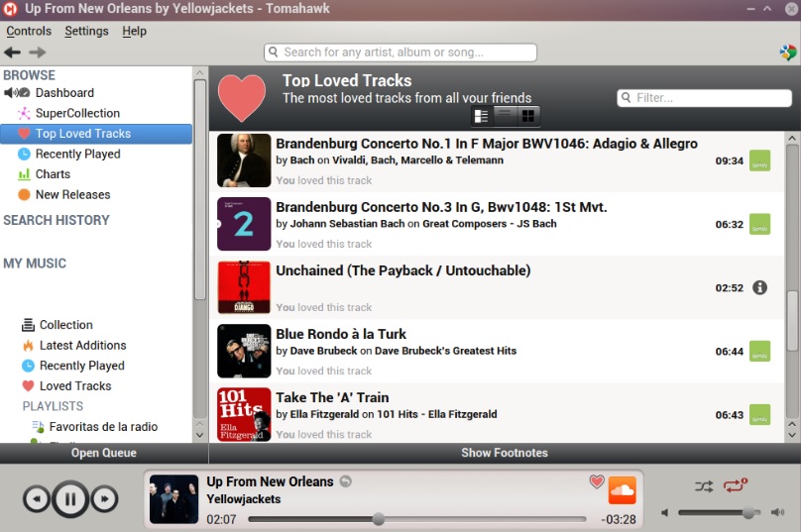This screenshot has height=532, width=801.
Task: Open SuperCollection in the sidebar
Action: pyautogui.click(x=77, y=113)
